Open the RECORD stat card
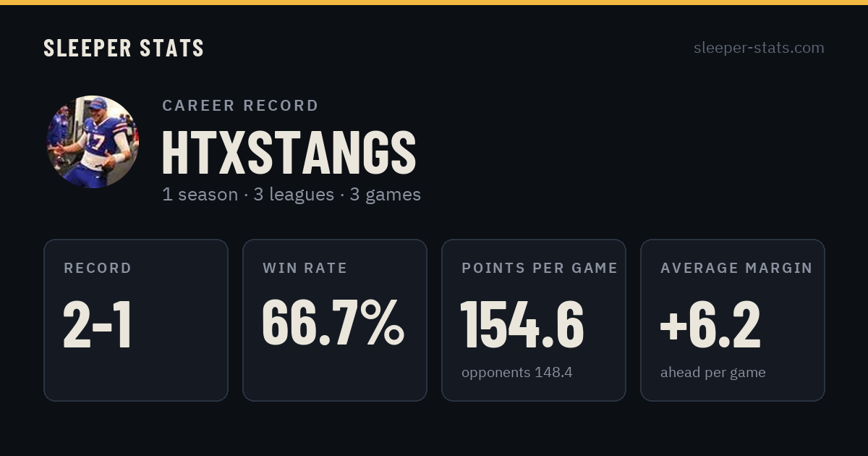 [136, 320]
